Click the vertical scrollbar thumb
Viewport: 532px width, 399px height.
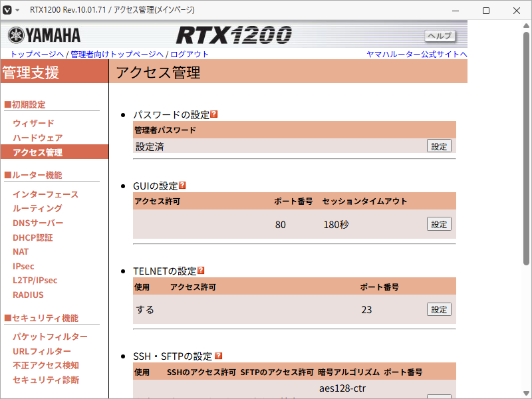tap(526, 148)
